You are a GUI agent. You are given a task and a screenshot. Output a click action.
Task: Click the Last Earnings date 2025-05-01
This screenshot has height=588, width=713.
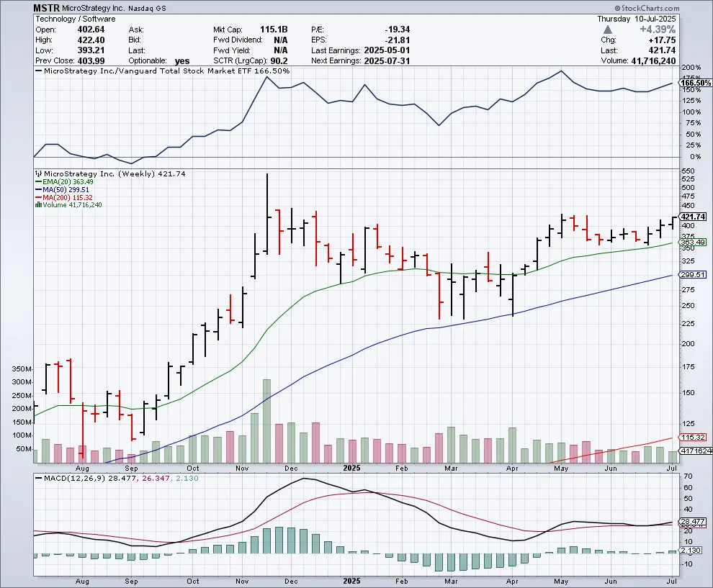[x=387, y=50]
